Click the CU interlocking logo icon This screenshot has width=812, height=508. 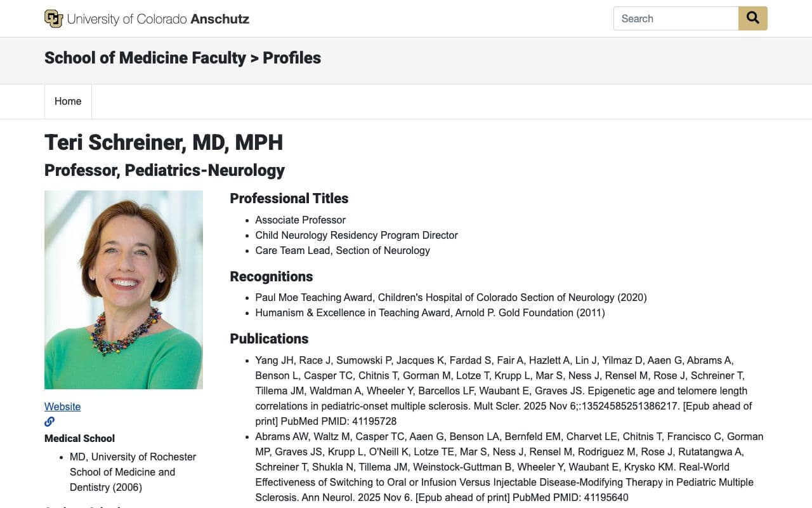(53, 18)
